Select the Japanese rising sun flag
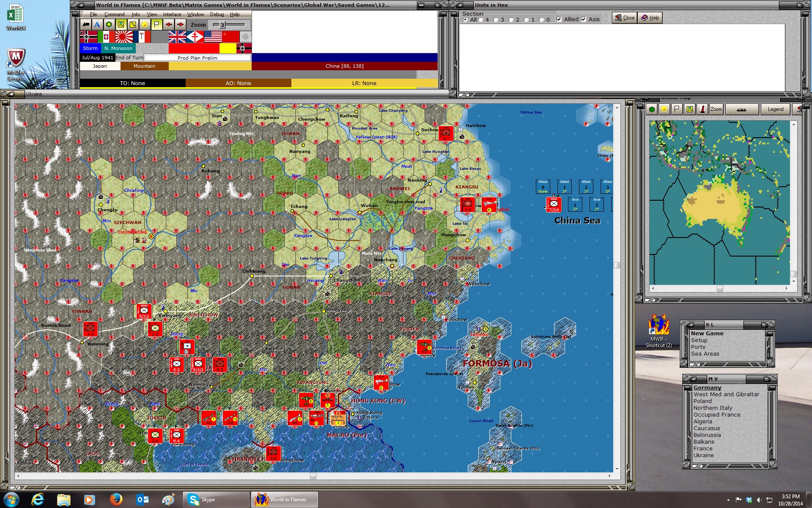Screen dimensions: 812x508 pos(124,37)
